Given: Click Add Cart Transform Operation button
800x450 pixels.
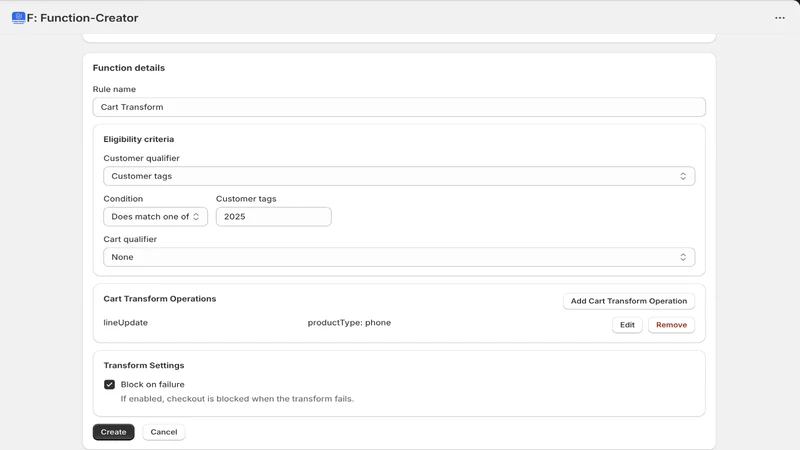Looking at the screenshot, I should [629, 301].
